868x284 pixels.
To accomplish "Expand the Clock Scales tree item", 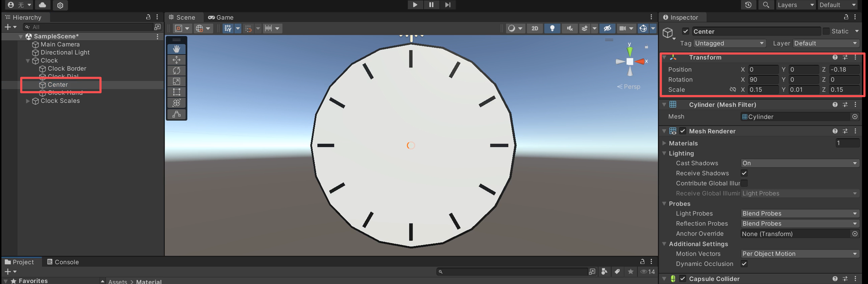I will pos(28,101).
